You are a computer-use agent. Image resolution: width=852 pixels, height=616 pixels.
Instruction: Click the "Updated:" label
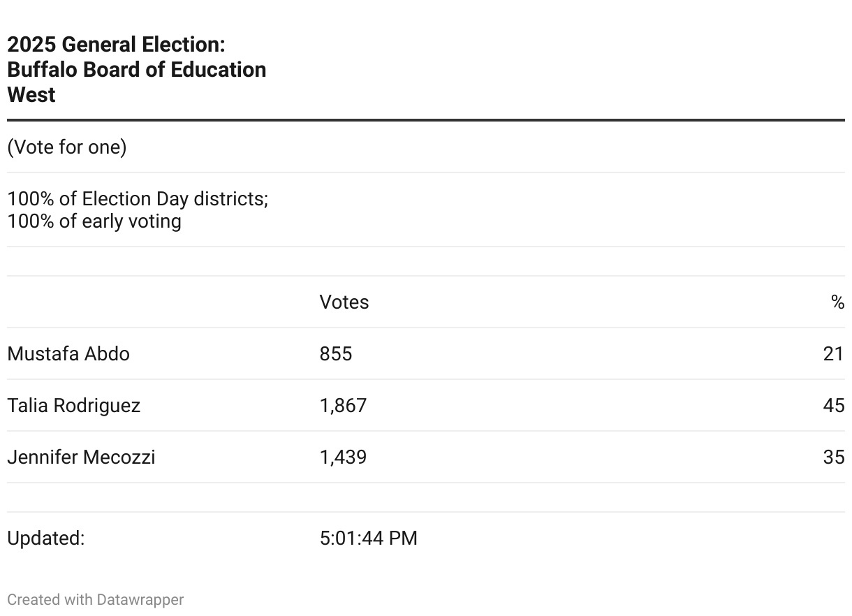pos(46,538)
